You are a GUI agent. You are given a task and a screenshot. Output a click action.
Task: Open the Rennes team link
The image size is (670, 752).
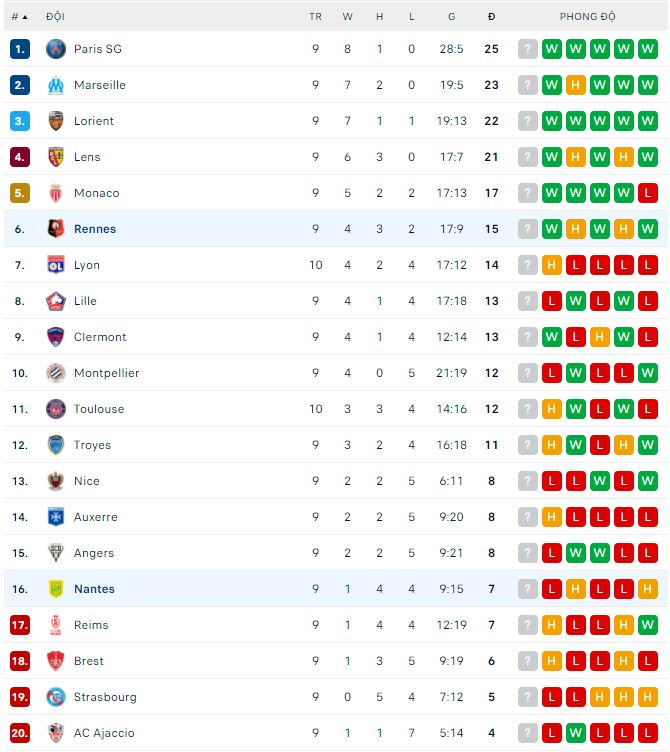95,229
